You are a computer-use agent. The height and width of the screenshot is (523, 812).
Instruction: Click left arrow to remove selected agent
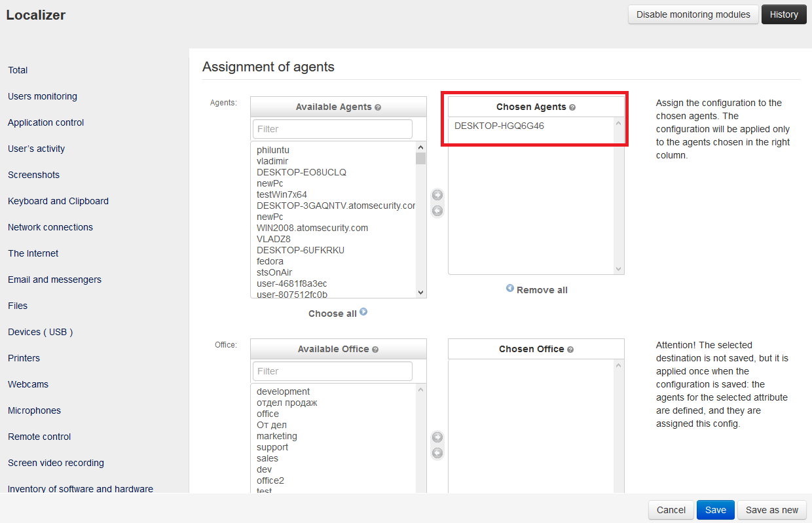tap(437, 211)
